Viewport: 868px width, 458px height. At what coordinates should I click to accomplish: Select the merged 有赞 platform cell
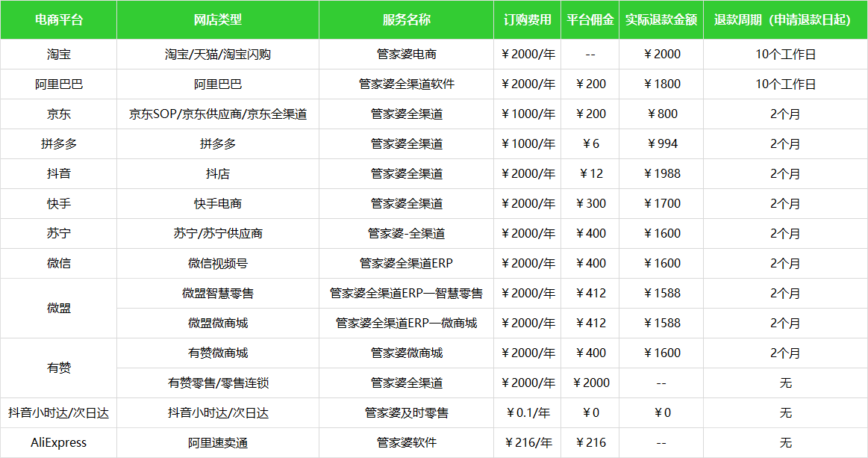pyautogui.click(x=59, y=368)
